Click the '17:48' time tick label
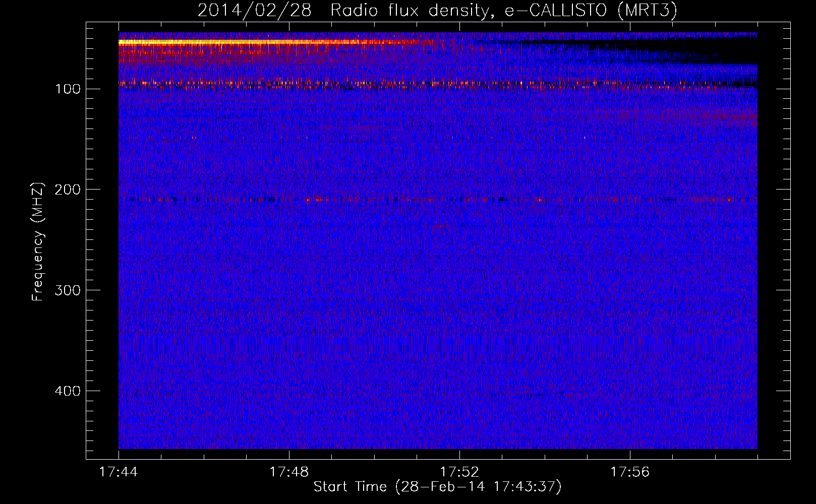The image size is (816, 504). pos(289,472)
